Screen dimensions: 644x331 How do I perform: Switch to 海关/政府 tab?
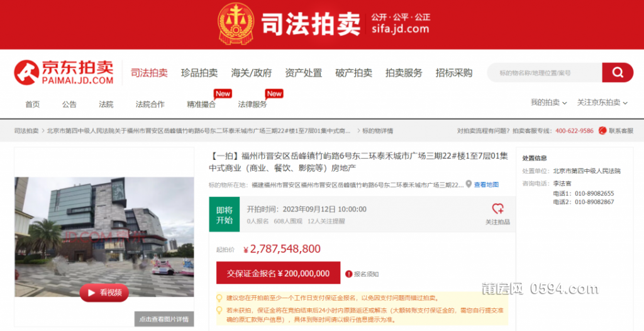(x=252, y=73)
